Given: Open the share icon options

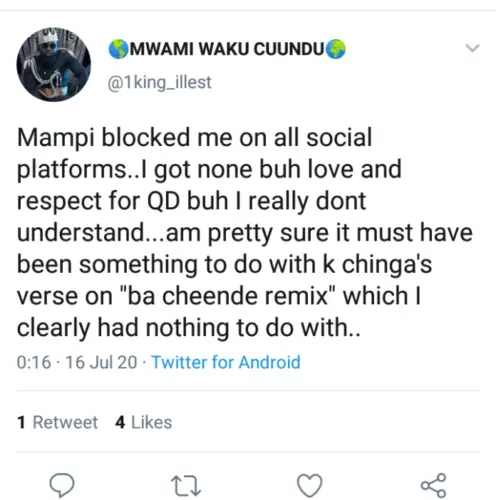Looking at the screenshot, I should pos(433,485).
